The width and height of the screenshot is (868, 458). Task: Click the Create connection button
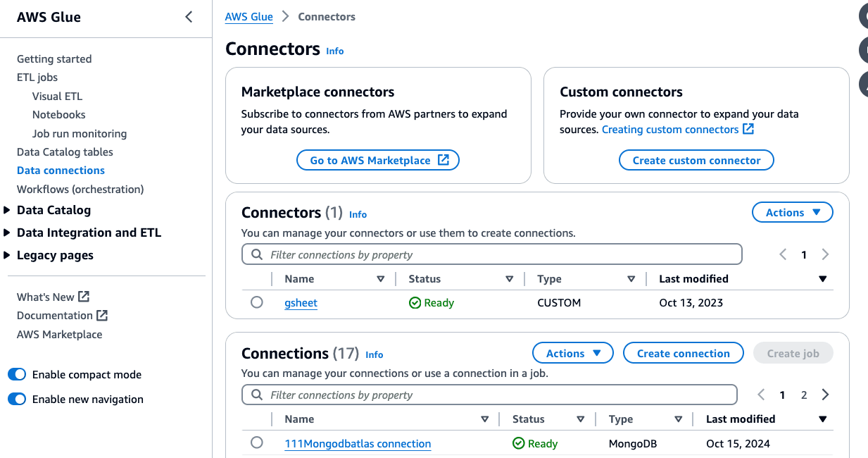tap(683, 354)
